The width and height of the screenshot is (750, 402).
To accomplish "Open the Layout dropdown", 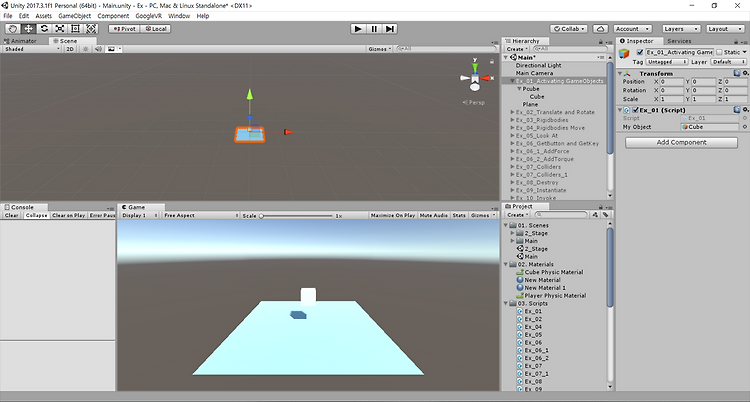I will (x=725, y=29).
